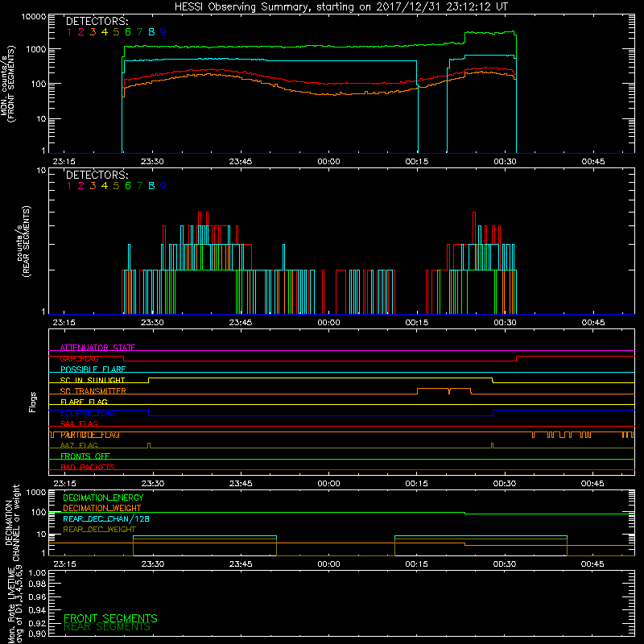Click the 00:00 time label below the Flags plot
Screen dimensions: 644x644
pos(328,484)
